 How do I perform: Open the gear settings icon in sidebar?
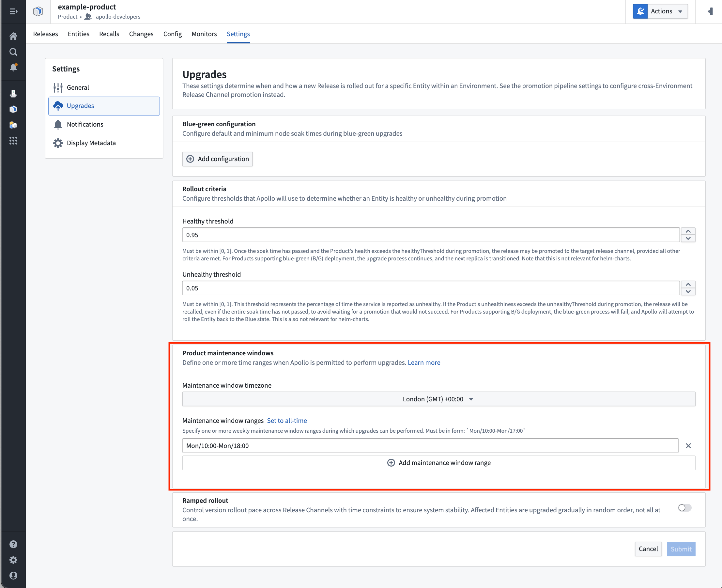(13, 560)
